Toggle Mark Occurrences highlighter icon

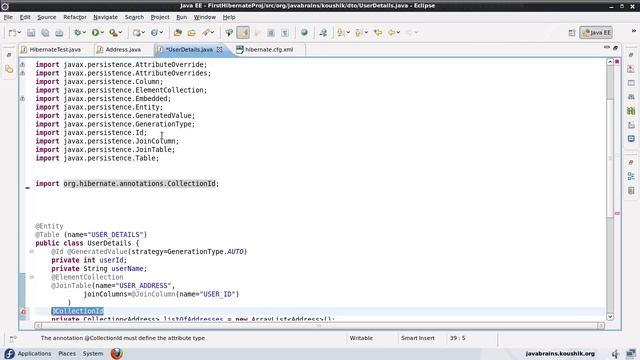coord(243,33)
